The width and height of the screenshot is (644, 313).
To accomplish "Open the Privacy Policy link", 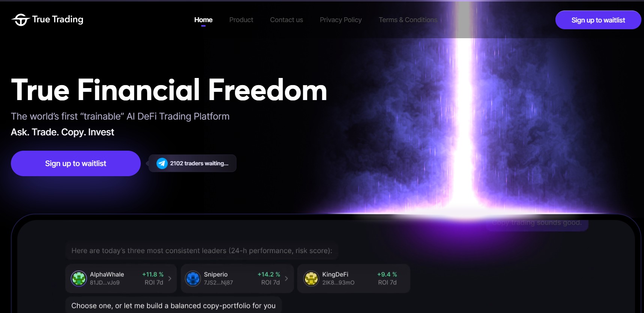I will (x=341, y=20).
